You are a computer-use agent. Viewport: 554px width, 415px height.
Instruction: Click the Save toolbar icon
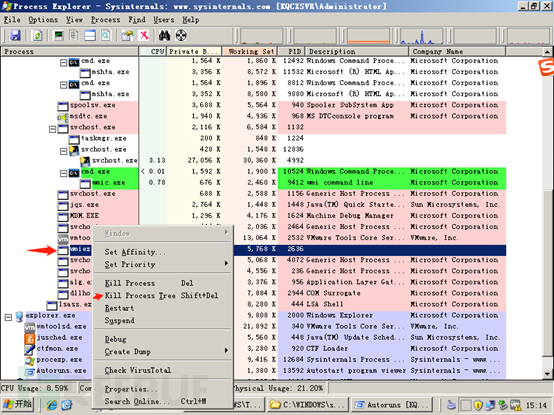[x=15, y=36]
